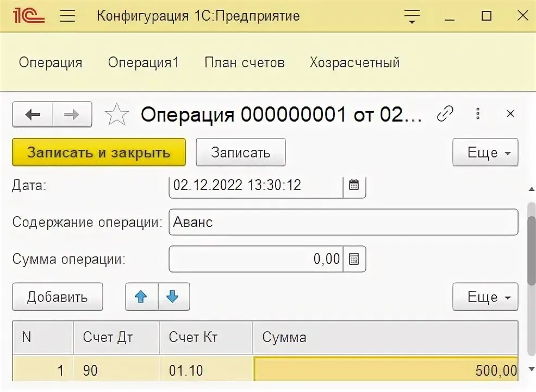The width and height of the screenshot is (536, 392).
Task: Expand the upper Еще dropdown
Action: (485, 152)
